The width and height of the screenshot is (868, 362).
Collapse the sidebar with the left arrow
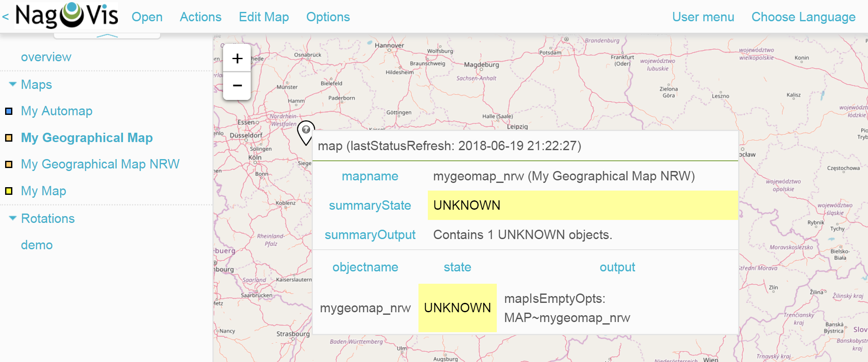pos(6,17)
